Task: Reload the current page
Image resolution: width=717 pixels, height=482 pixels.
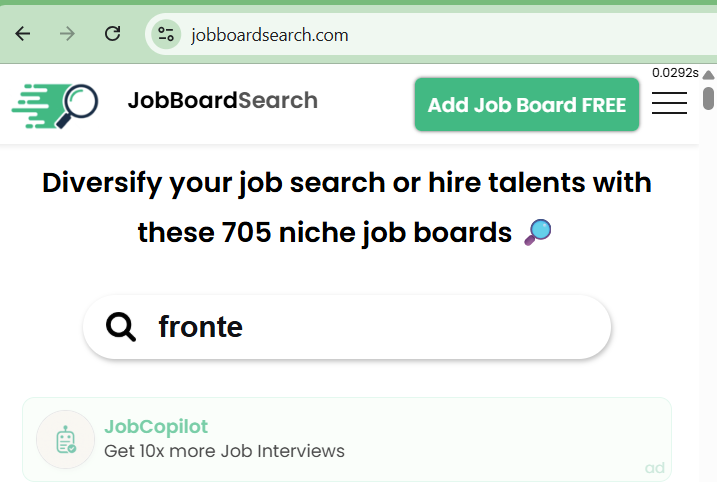Action: tap(113, 34)
